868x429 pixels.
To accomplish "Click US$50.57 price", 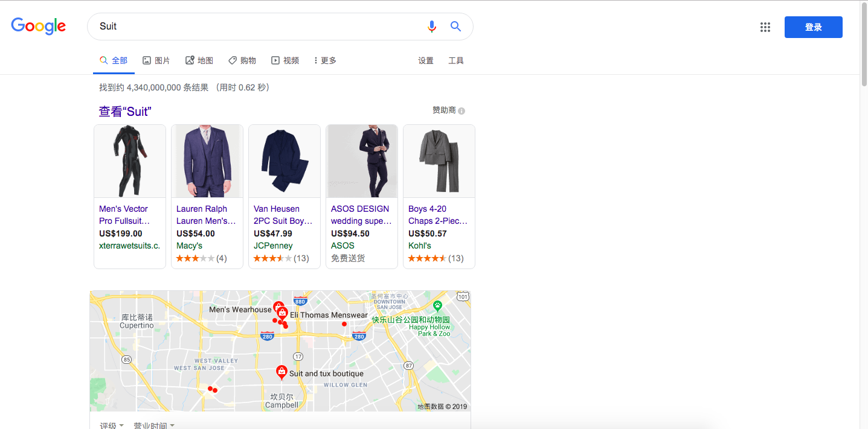I will click(x=428, y=234).
